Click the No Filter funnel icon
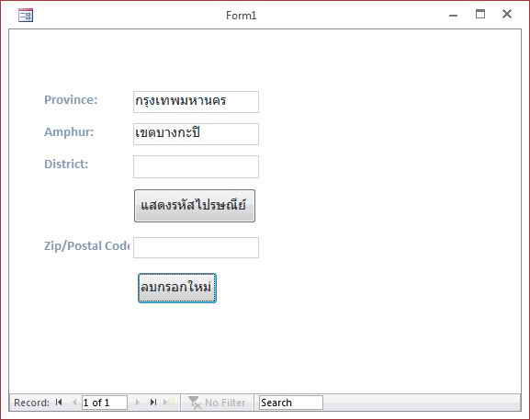Image resolution: width=530 pixels, height=420 pixels. pyautogui.click(x=195, y=403)
